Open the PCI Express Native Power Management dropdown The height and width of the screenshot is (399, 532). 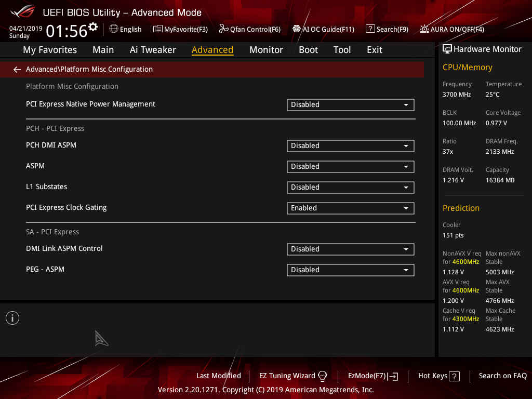click(x=351, y=105)
